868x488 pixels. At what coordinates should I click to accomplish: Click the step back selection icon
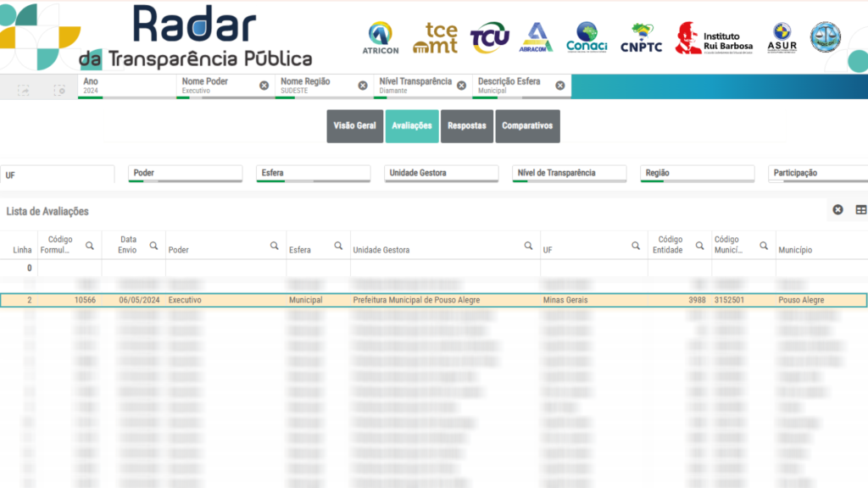click(23, 90)
